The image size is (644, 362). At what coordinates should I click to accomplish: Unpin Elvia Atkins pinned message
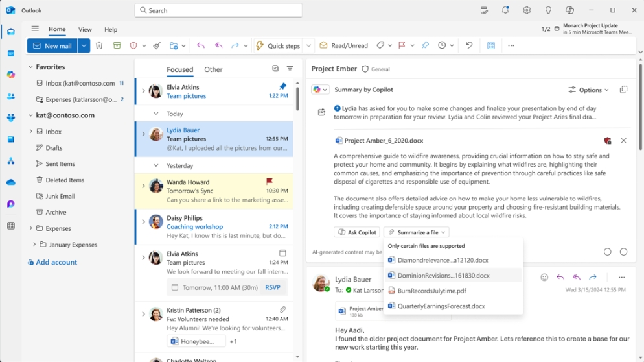282,86
